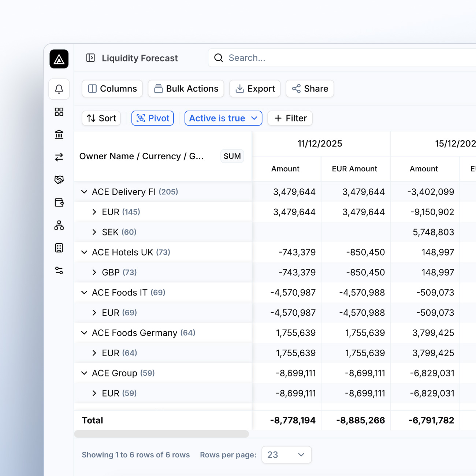Screen dimensions: 476x476
Task: Open the organization hierarchy icon
Action: click(x=59, y=225)
